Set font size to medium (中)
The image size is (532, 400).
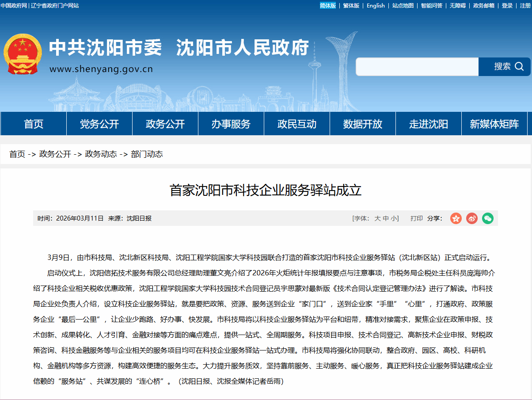[x=385, y=218]
